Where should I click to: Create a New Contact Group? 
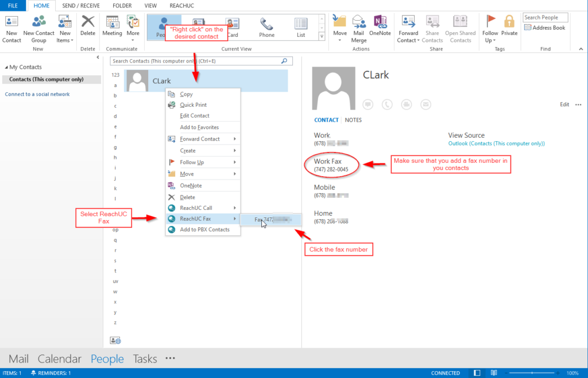pos(38,29)
